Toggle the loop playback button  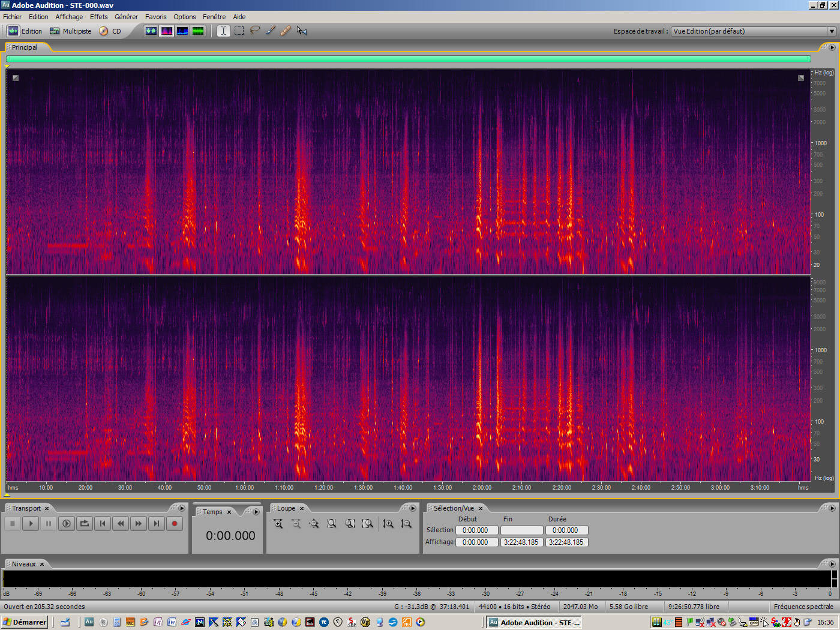85,524
